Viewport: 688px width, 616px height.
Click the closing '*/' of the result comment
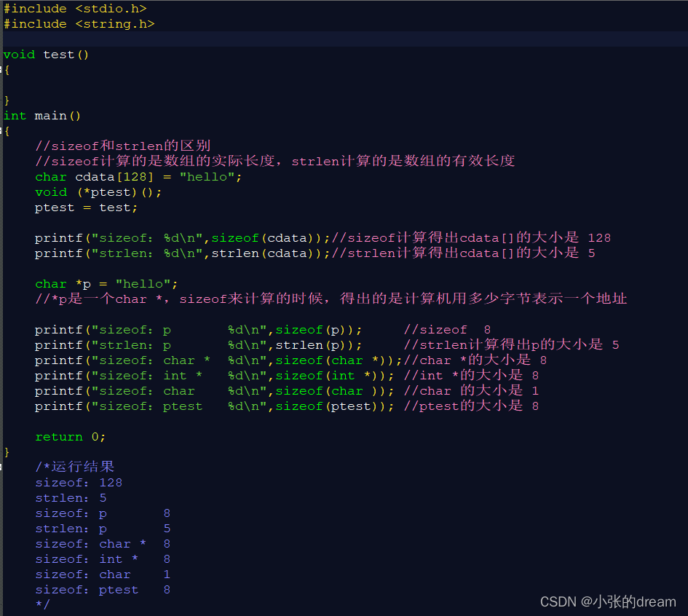coord(42,604)
